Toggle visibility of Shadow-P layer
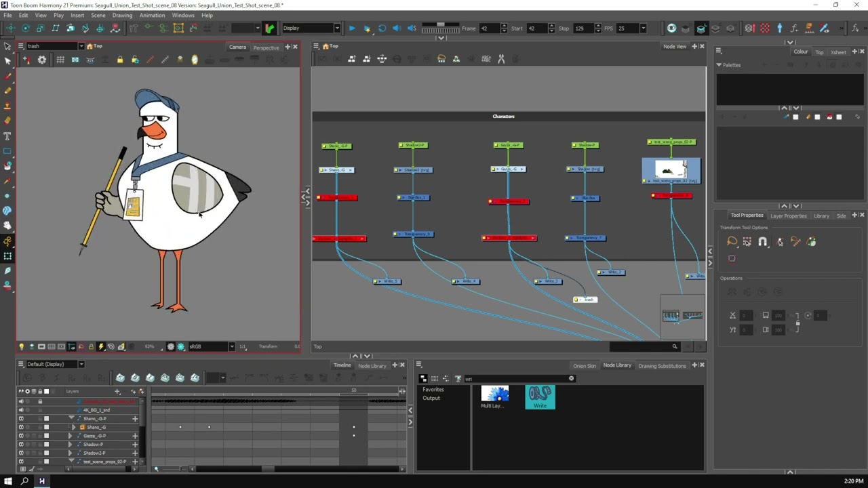The height and width of the screenshot is (488, 868). click(x=21, y=445)
